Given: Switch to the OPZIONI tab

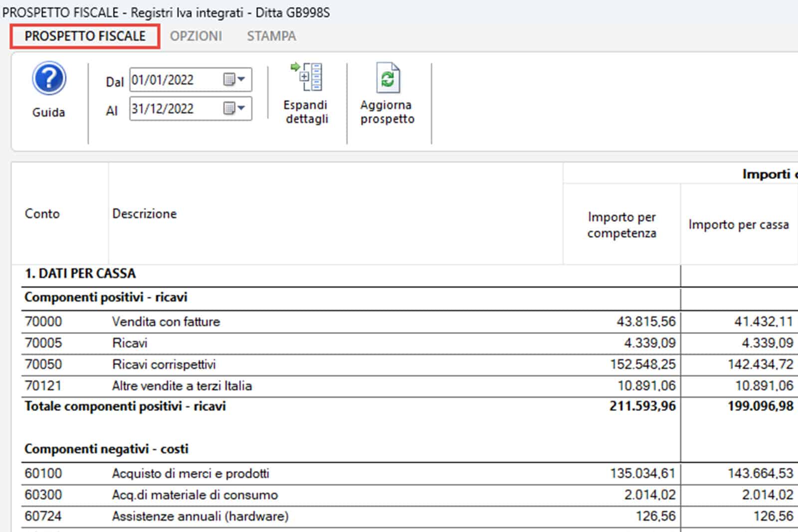Looking at the screenshot, I should coord(196,36).
